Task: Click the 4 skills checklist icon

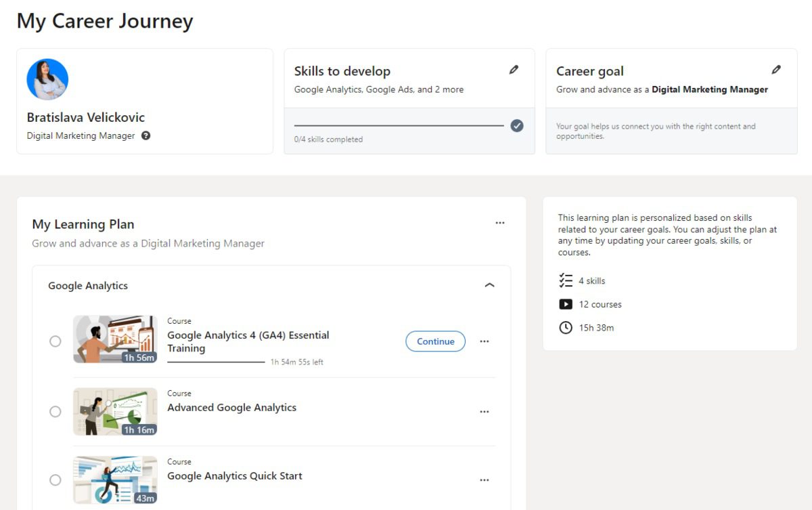Action: [566, 280]
